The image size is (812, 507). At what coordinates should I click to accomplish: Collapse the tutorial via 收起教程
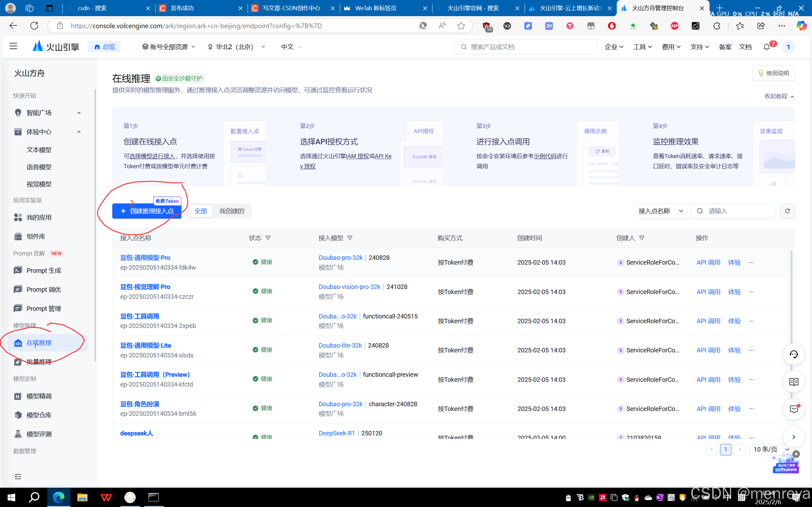[779, 96]
